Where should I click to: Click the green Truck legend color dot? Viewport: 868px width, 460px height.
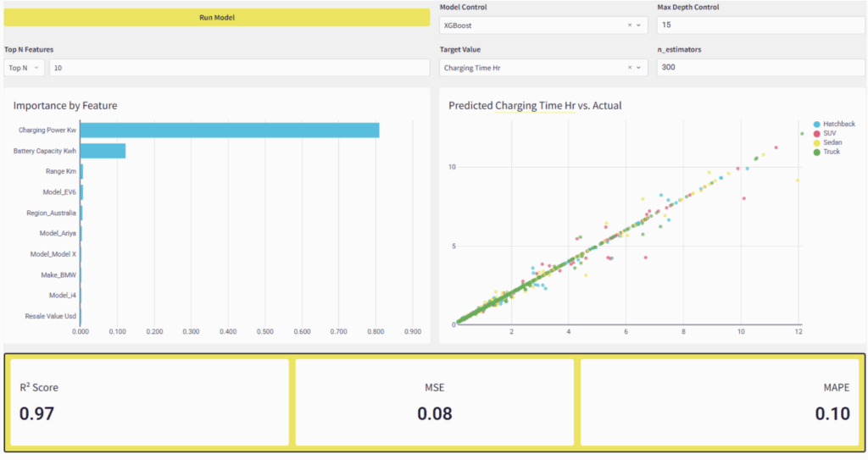pos(816,152)
